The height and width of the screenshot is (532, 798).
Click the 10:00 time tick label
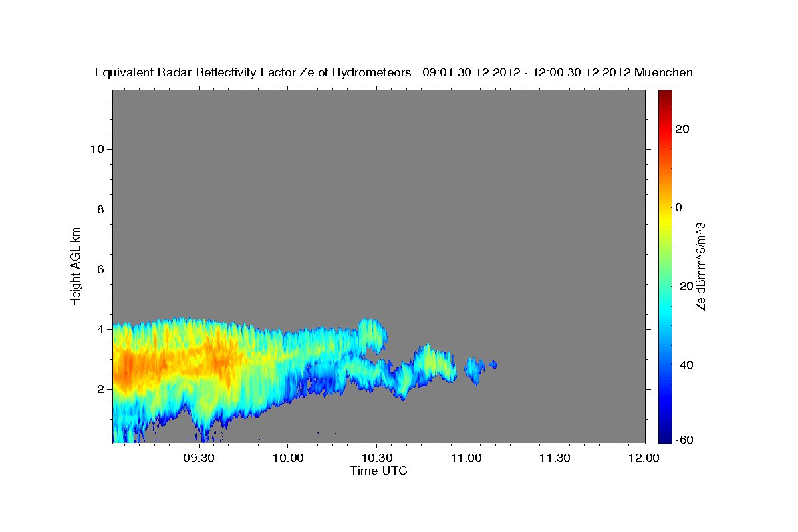coord(288,458)
